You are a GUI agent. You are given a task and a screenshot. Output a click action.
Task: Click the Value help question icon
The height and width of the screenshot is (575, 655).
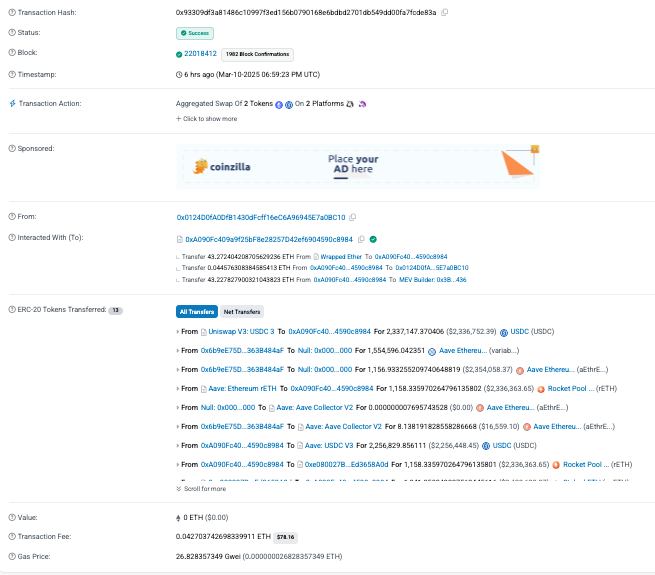point(12,517)
